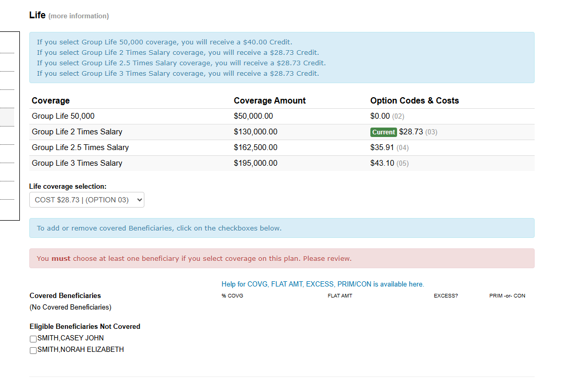This screenshot has width=588, height=389.
Task: Select the topmost tab in the left sidebar
Action: point(6,42)
